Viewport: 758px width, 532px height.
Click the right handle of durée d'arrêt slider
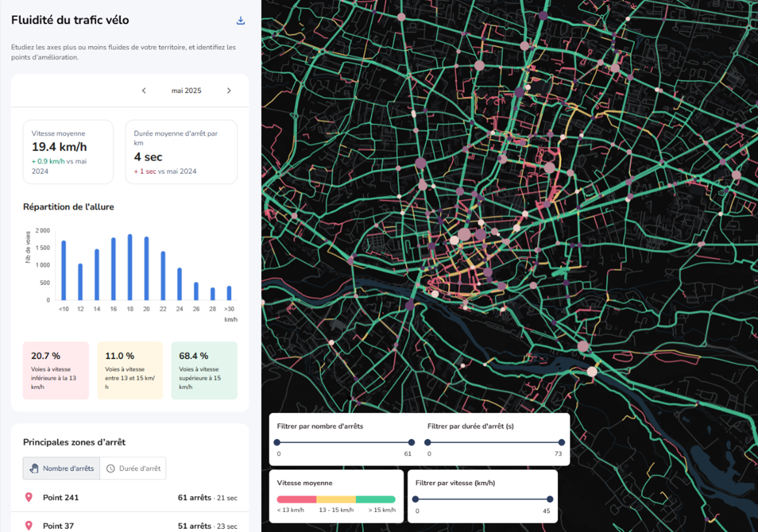561,442
